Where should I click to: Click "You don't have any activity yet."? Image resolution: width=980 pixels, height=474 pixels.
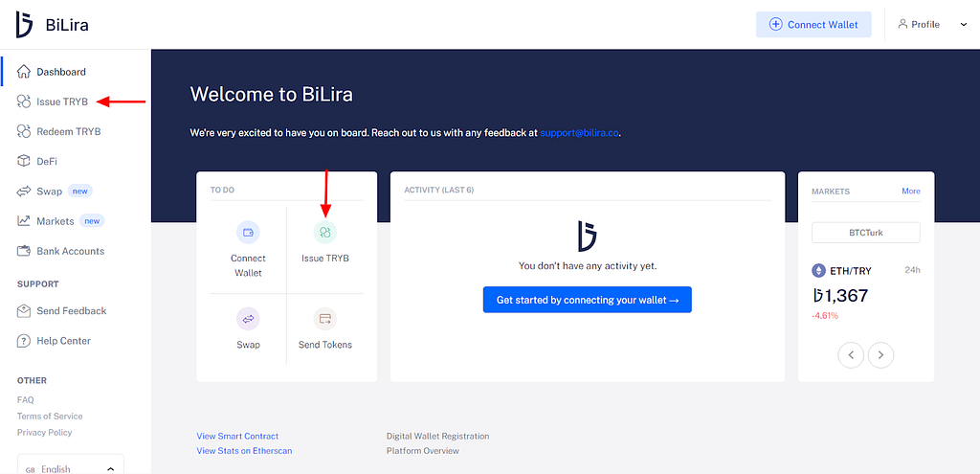pyautogui.click(x=588, y=266)
